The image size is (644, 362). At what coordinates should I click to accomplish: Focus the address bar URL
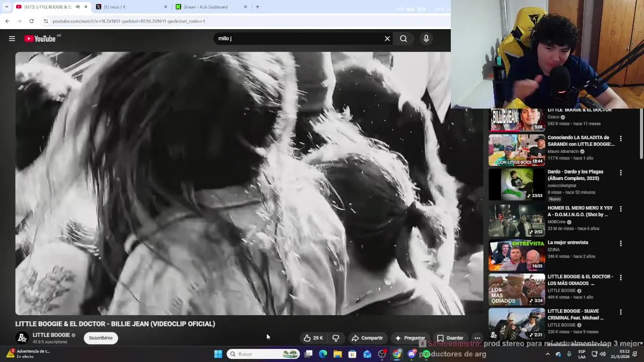128,21
